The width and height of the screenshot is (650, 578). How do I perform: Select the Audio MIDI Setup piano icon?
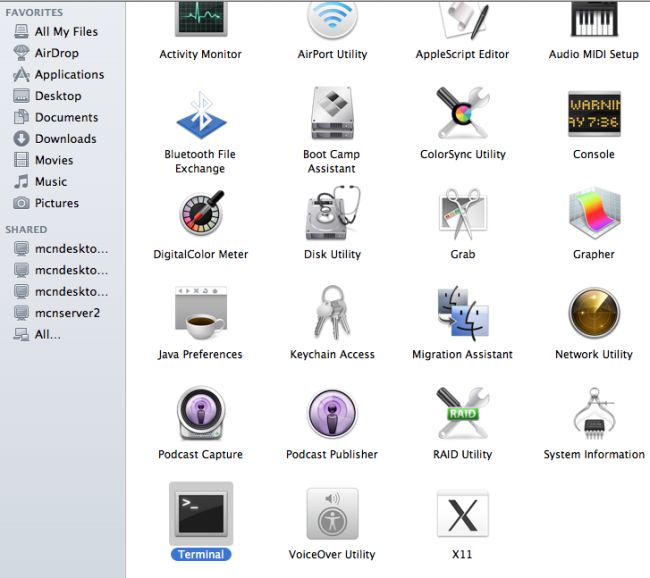(x=594, y=18)
